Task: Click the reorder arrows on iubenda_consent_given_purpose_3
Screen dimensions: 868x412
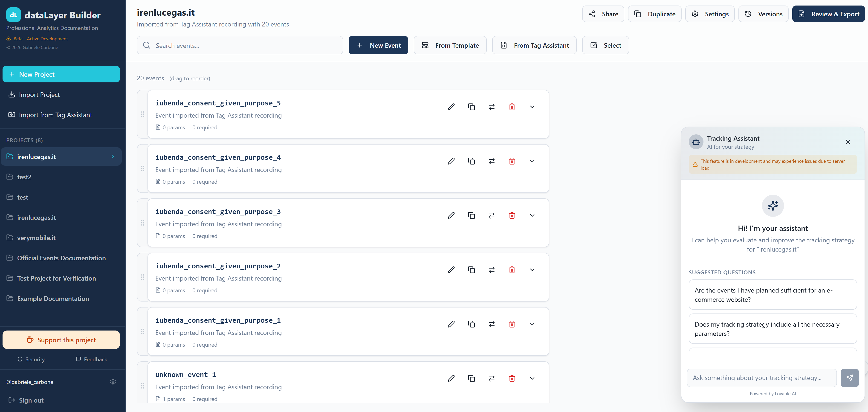Action: [492, 215]
